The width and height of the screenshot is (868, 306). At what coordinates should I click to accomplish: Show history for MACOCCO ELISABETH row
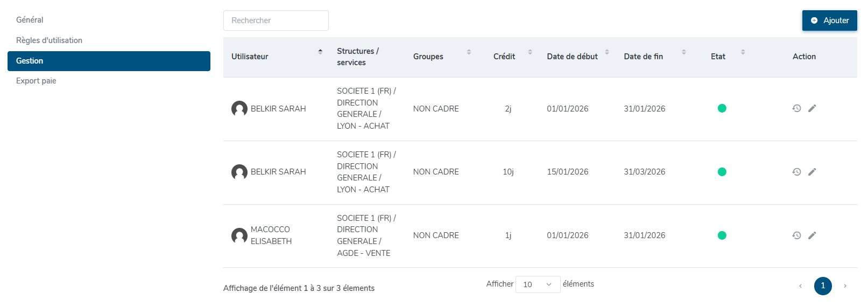[x=796, y=235]
